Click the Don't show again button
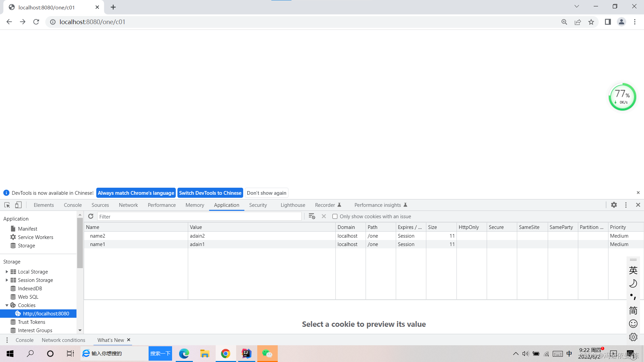This screenshot has height=362, width=644. tap(266, 193)
